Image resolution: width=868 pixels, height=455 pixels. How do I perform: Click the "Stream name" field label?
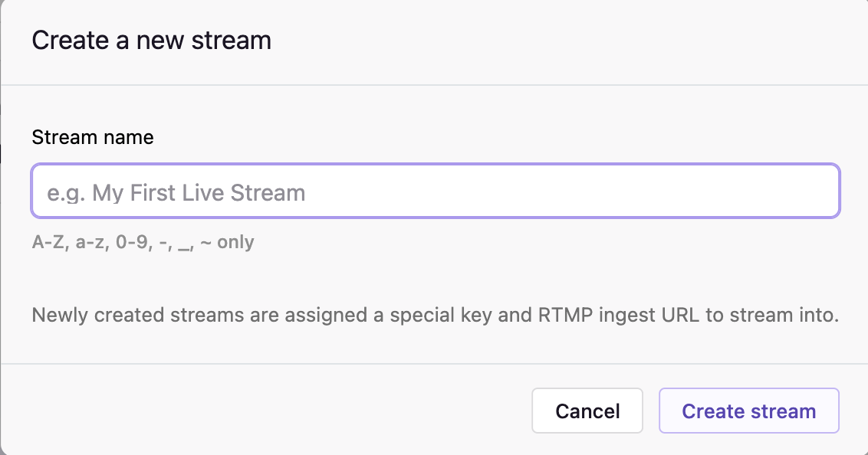(x=93, y=138)
